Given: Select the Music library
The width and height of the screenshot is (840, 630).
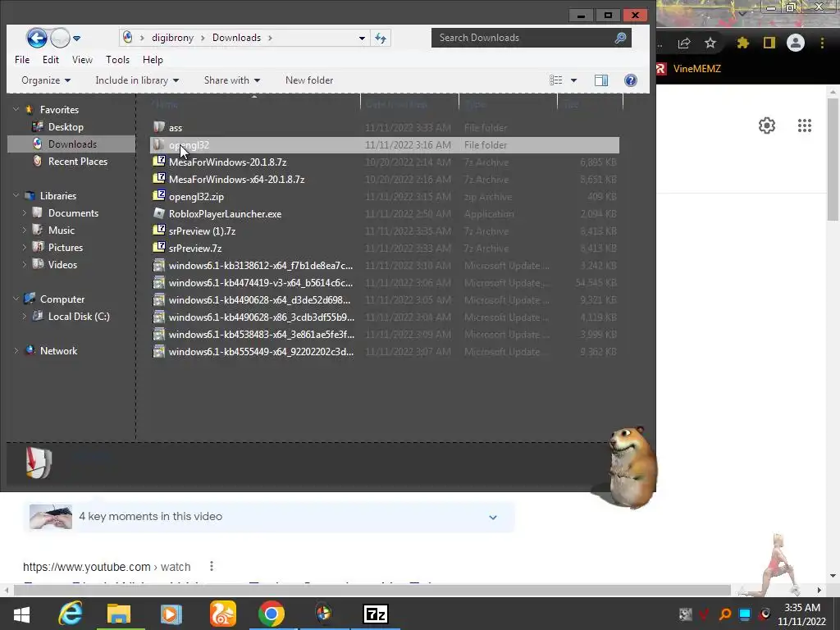Looking at the screenshot, I should [61, 231].
